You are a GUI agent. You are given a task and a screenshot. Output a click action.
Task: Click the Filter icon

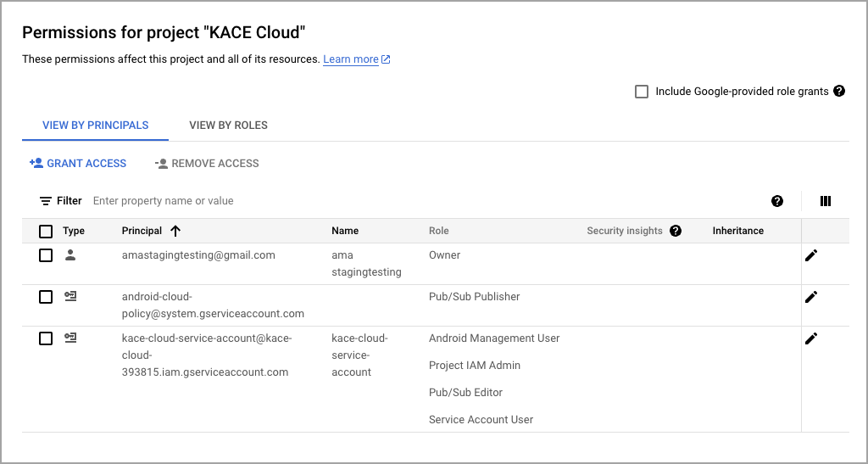pos(46,201)
